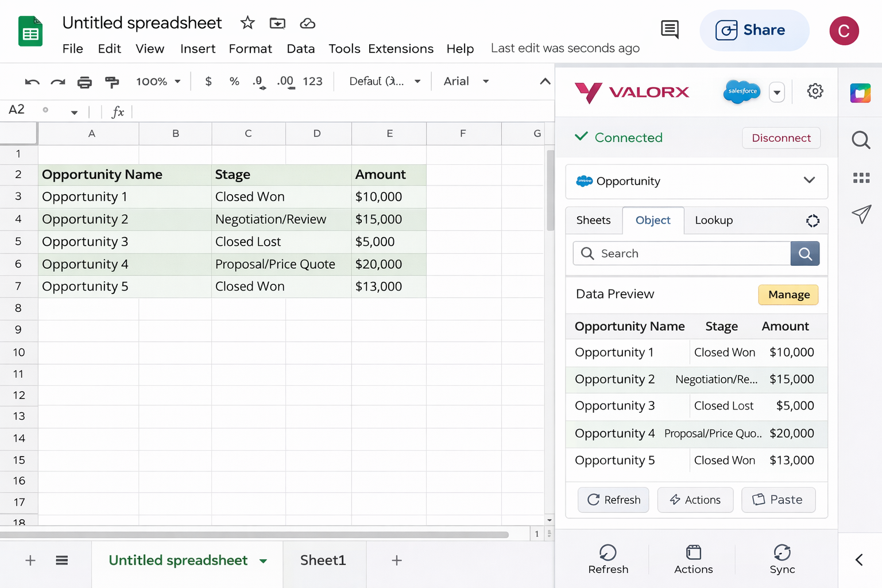This screenshot has height=588, width=882.
Task: Switch to the Lookup tab
Action: (714, 220)
